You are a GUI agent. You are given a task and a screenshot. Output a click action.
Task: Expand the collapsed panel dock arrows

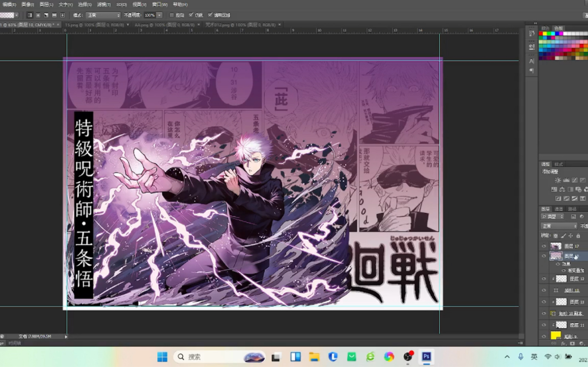click(535, 23)
